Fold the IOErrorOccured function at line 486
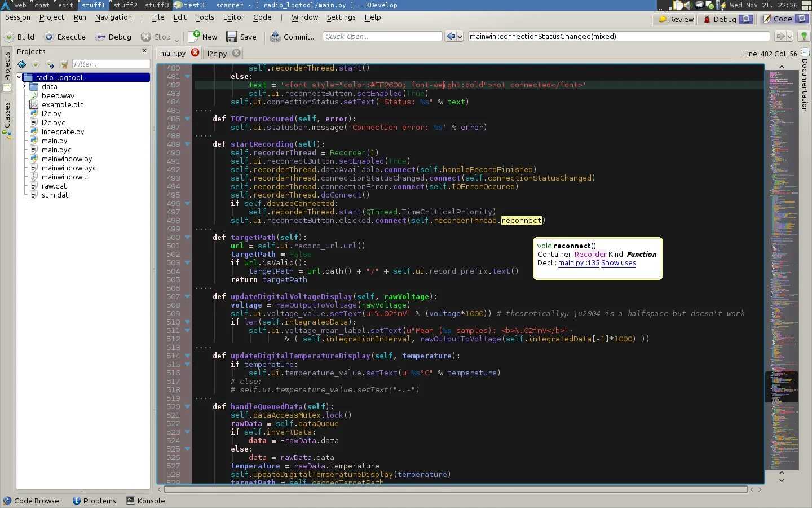The width and height of the screenshot is (812, 508). 187,119
